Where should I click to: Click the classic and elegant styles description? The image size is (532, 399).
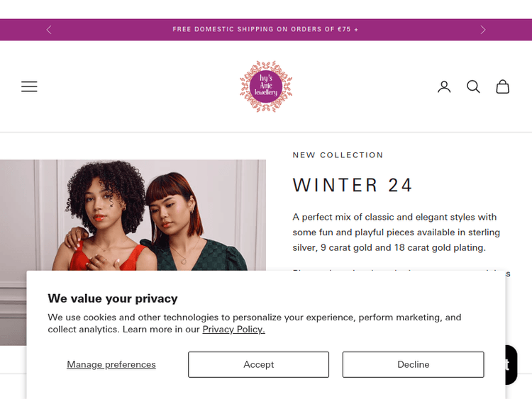click(x=396, y=232)
